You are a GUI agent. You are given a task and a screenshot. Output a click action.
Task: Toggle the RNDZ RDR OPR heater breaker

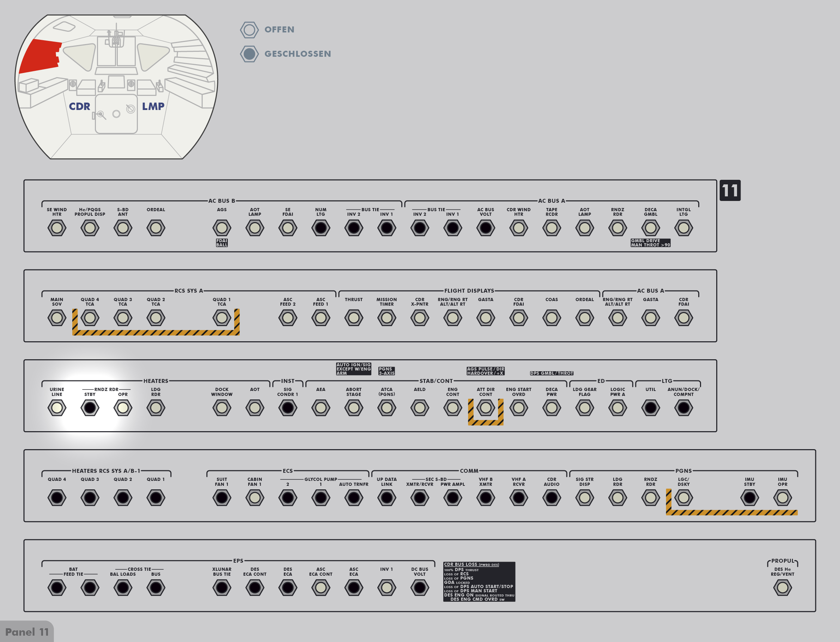(x=123, y=408)
